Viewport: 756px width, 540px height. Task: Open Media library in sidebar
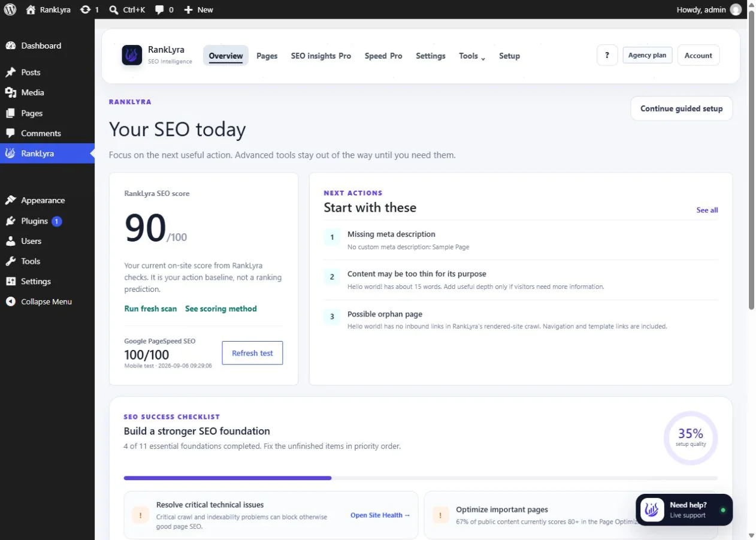pos(47,92)
